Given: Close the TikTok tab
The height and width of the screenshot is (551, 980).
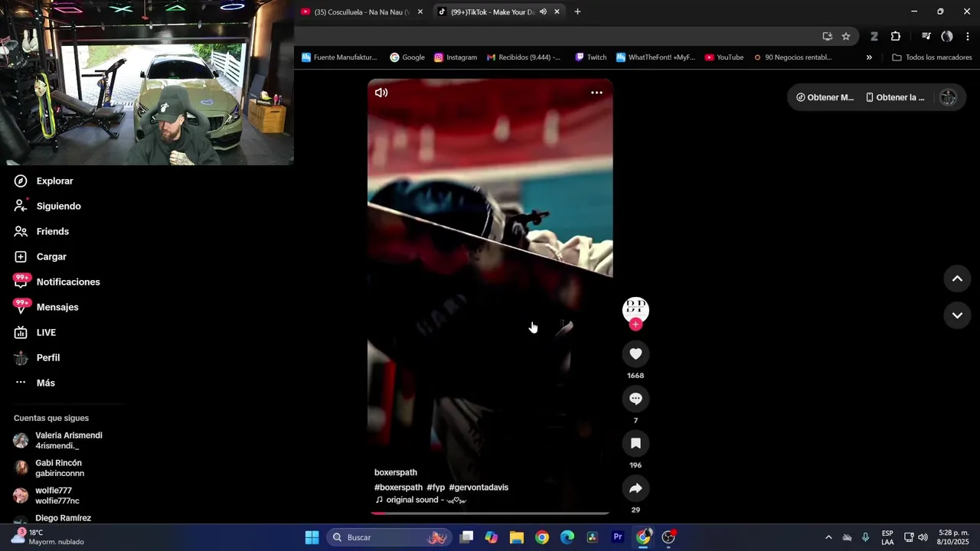Looking at the screenshot, I should (557, 12).
